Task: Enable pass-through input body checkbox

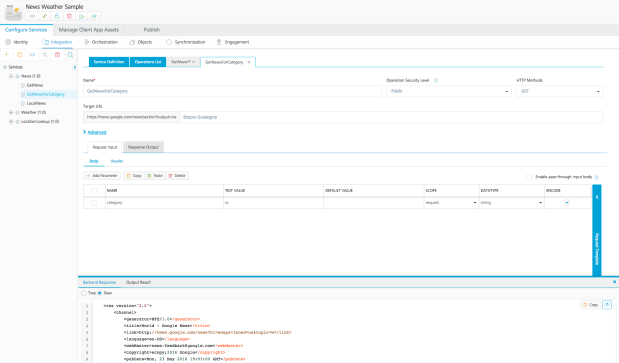Action: pos(529,177)
